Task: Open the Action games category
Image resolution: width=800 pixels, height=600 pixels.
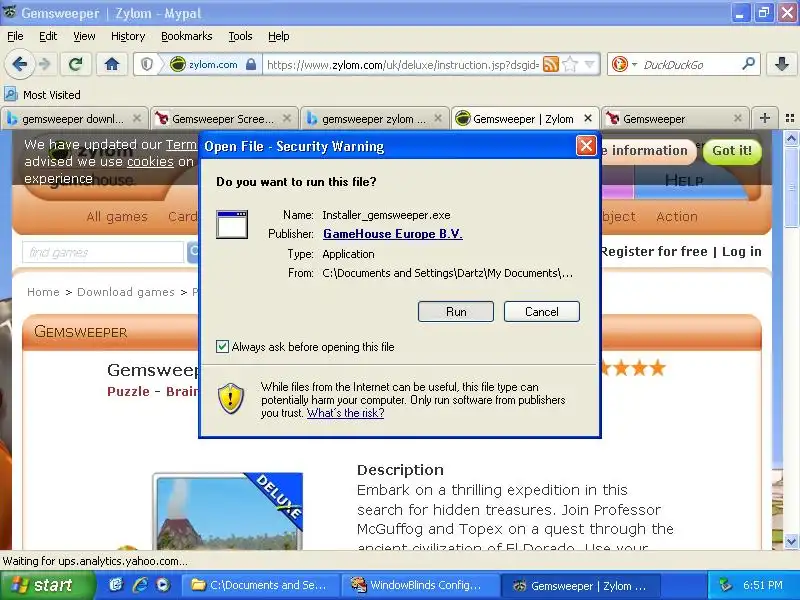Action: click(x=677, y=216)
